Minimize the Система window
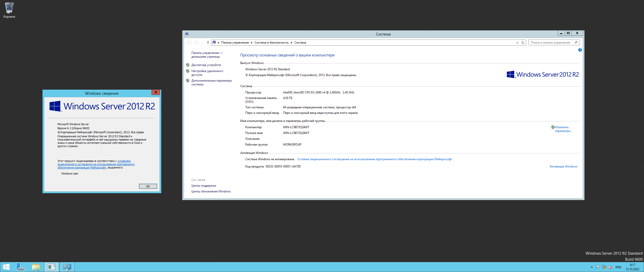This screenshot has width=644, height=272. click(561, 33)
